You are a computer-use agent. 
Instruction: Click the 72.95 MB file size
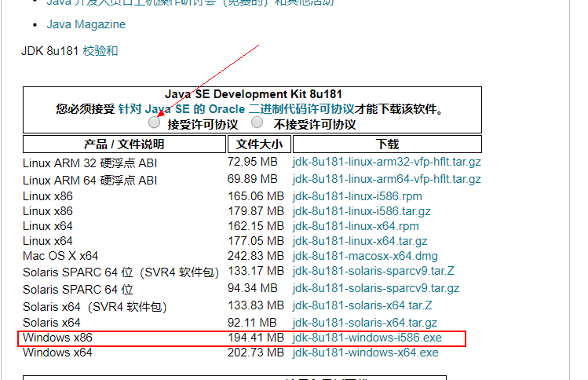coord(252,162)
